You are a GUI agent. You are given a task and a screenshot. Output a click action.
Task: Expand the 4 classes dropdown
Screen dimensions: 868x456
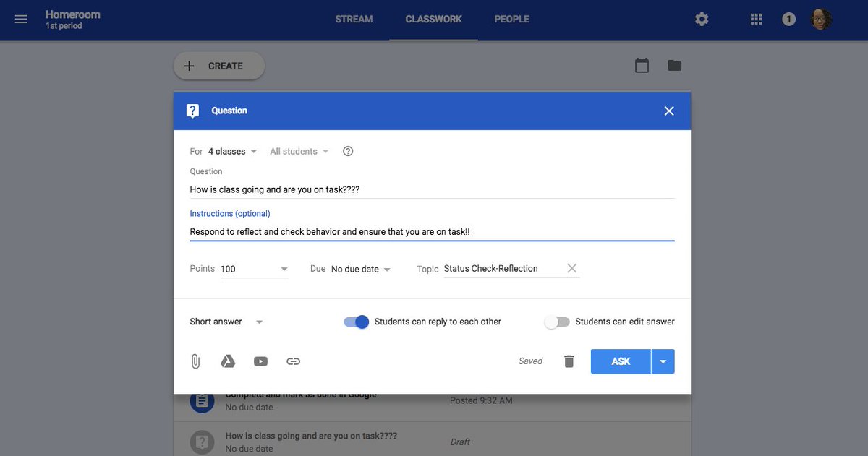click(232, 151)
